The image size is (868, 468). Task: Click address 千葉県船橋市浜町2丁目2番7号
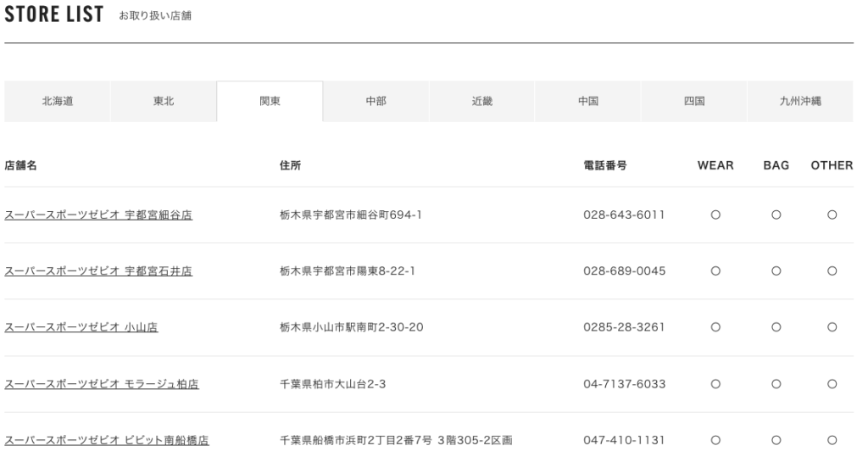[x=356, y=440]
